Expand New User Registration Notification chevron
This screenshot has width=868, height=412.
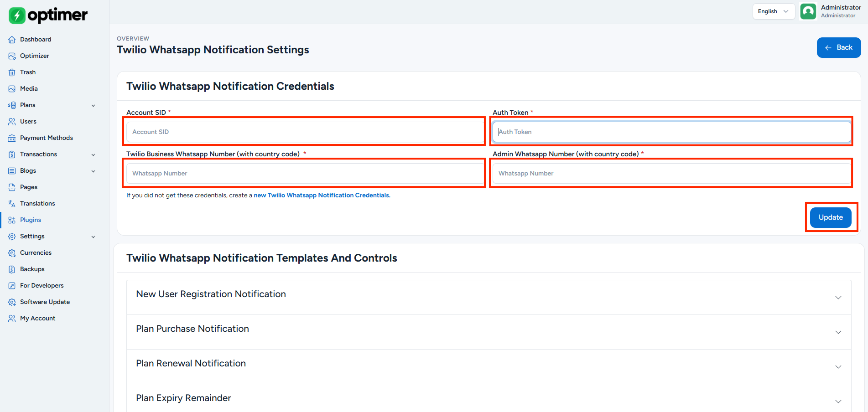click(x=838, y=298)
